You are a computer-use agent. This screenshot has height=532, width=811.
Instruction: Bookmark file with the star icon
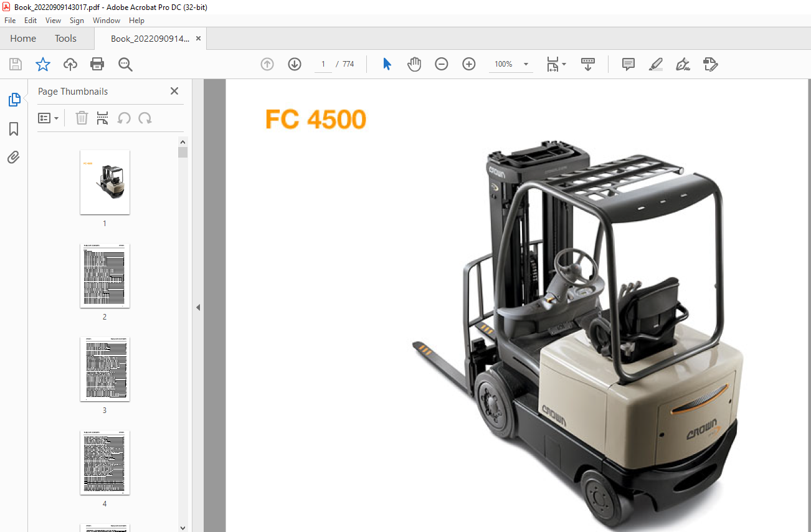click(42, 64)
